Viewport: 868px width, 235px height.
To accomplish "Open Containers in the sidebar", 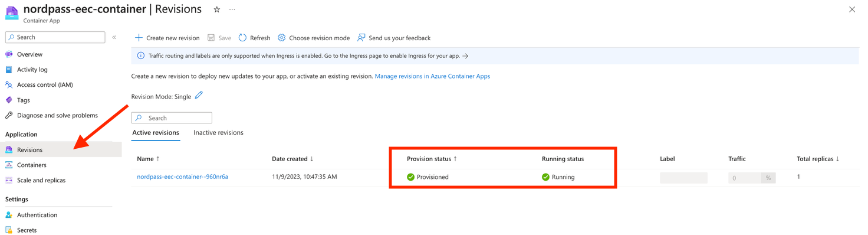I will coord(32,165).
